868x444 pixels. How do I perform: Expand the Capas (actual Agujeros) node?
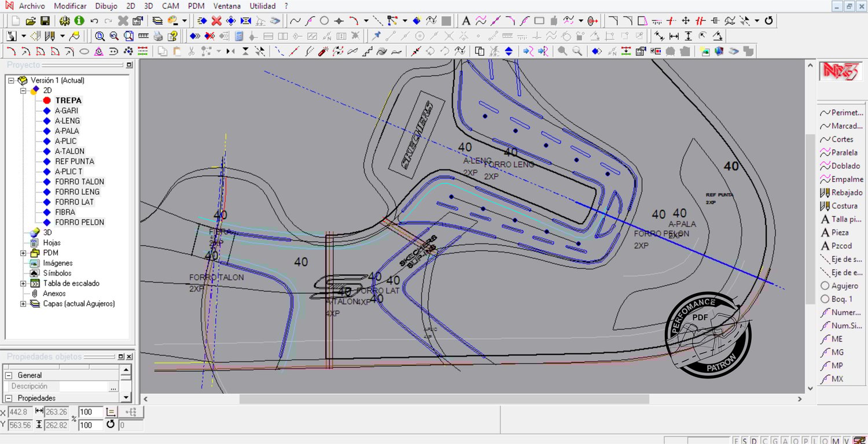tap(23, 304)
